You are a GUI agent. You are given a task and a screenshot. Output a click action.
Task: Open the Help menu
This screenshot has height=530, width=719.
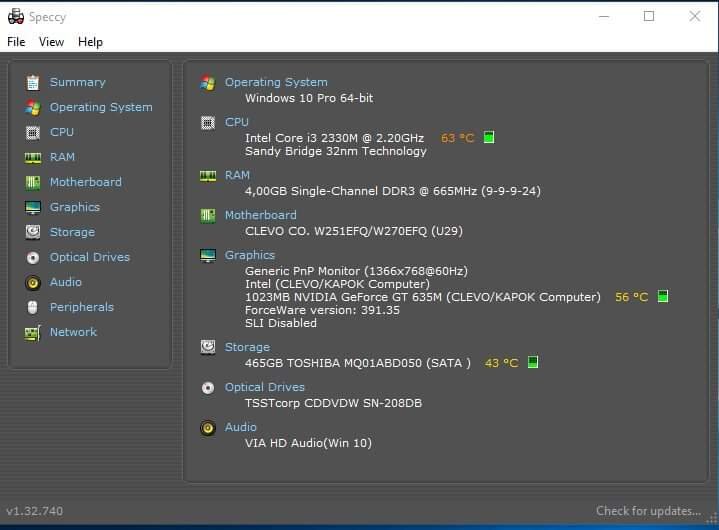pos(90,42)
